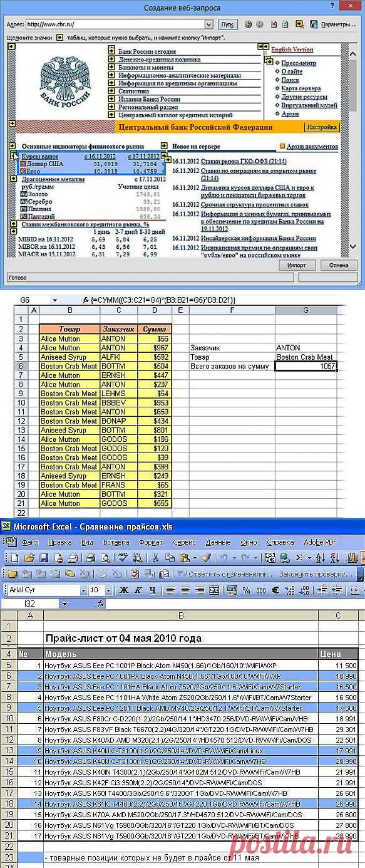
Task: Toggle green checked table marker beside Курсы валют
Action: pyautogui.click(x=14, y=155)
